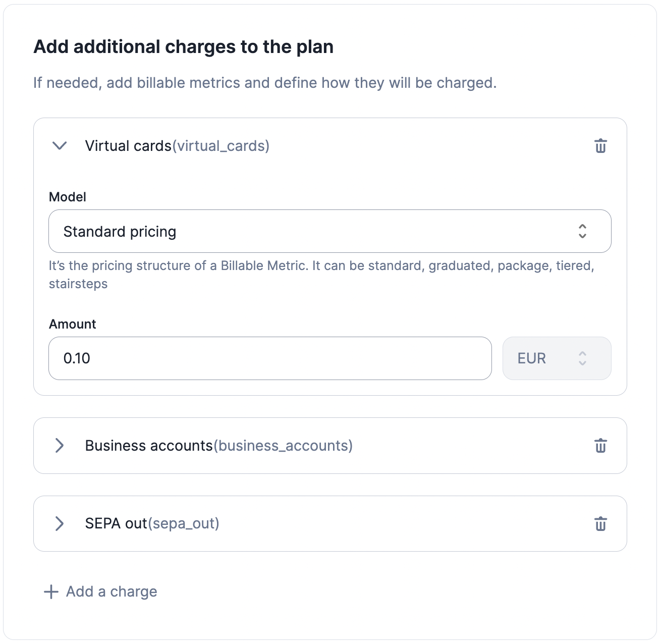Click the up-down arrows in EUR selector
Screen dimensions: 661x644
(x=582, y=358)
